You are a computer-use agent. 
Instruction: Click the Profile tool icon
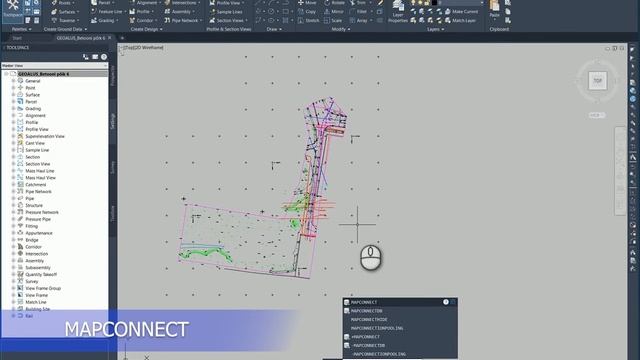coord(132,12)
